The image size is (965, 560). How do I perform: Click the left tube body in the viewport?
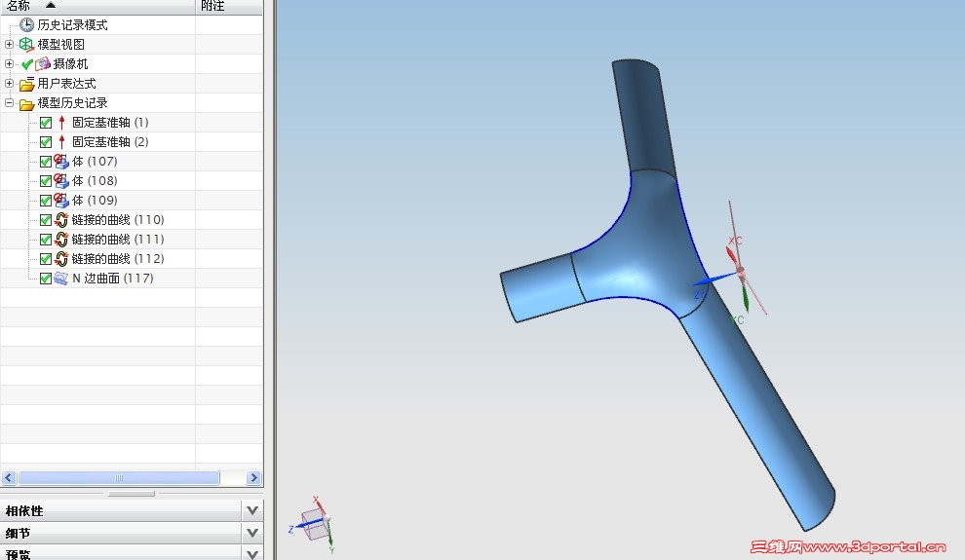542,287
